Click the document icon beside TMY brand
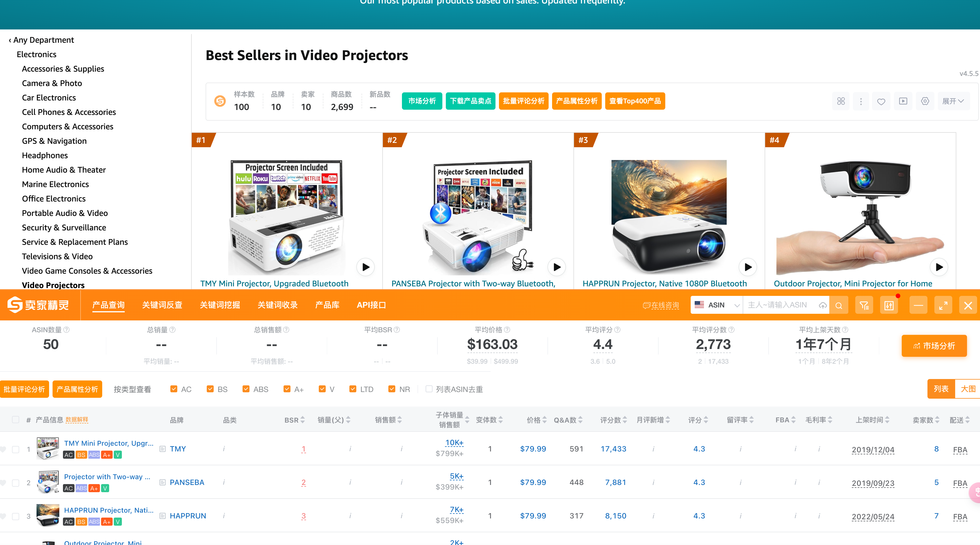The width and height of the screenshot is (980, 545). tap(163, 449)
